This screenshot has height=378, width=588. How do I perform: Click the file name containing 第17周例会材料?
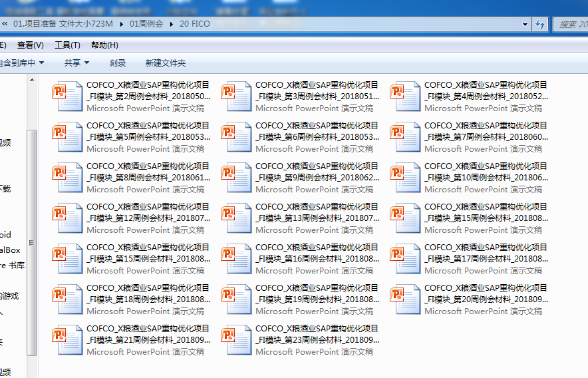click(x=486, y=253)
